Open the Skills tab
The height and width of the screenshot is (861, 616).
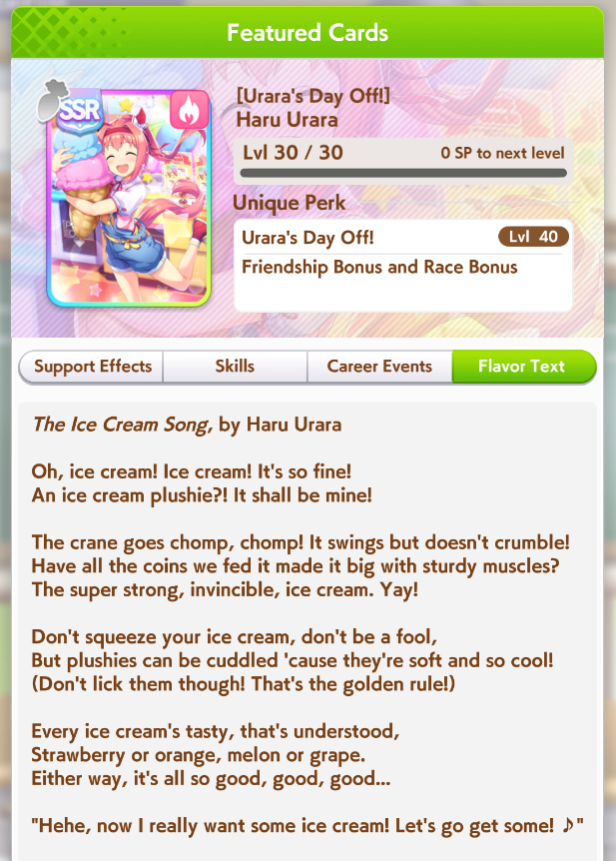click(x=235, y=367)
